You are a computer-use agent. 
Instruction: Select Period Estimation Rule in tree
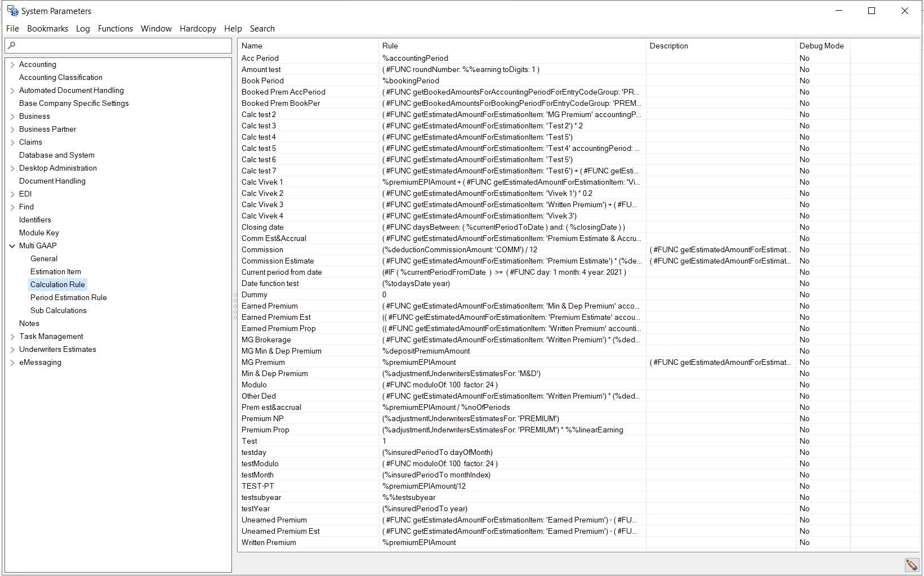coord(68,297)
